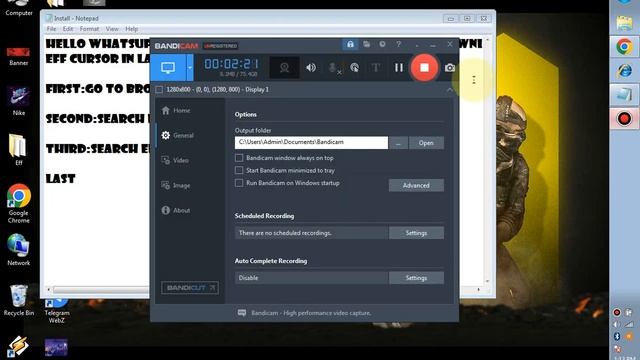
Task: Browse output folder with the ... button
Action: 398,143
